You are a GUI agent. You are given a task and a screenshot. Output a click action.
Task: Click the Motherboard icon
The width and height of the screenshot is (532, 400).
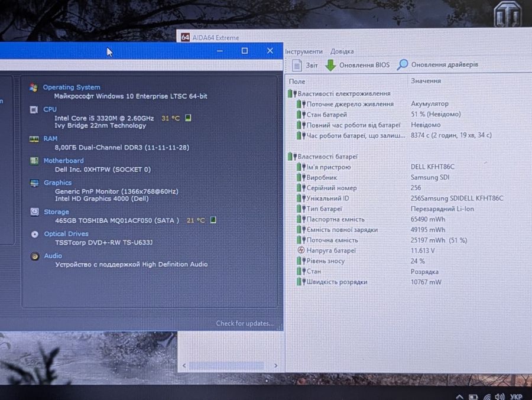[34, 161]
